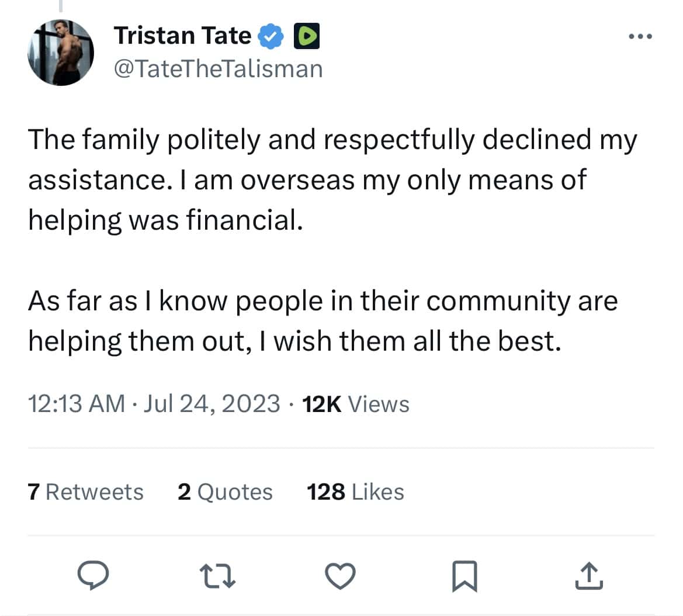Image resolution: width=683 pixels, height=616 pixels.
Task: Click Tristan Tate's profile picture
Action: pyautogui.click(x=61, y=53)
